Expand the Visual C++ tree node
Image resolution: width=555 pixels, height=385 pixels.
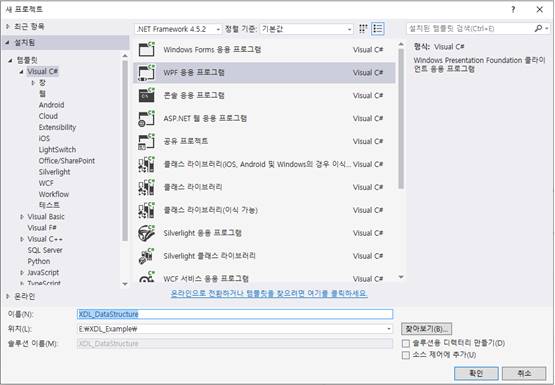pyautogui.click(x=22, y=239)
